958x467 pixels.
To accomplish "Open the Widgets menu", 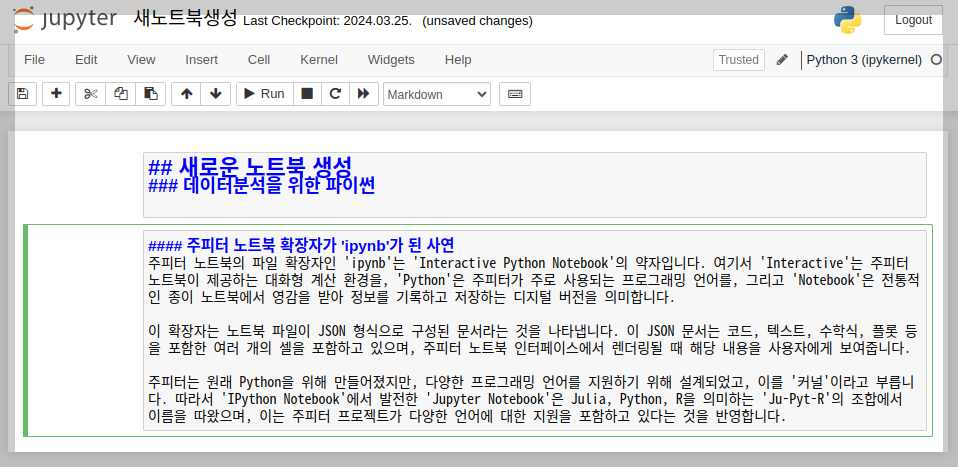I will coord(391,60).
